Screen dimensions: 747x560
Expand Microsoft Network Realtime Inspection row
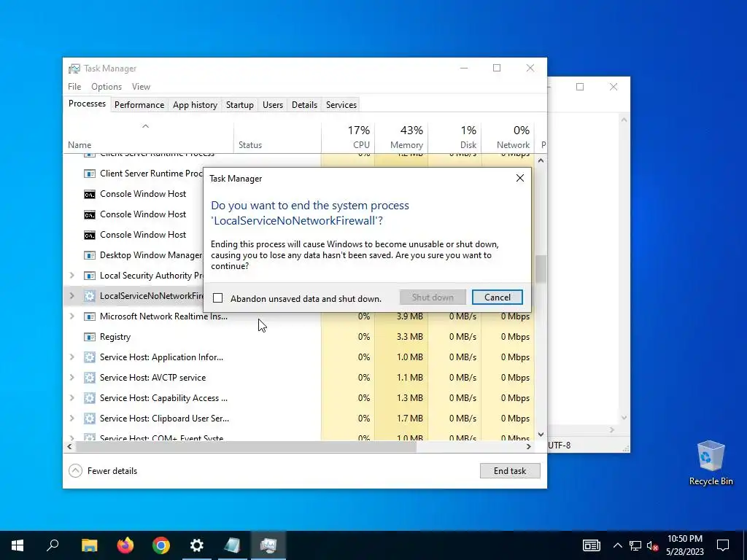click(x=72, y=316)
